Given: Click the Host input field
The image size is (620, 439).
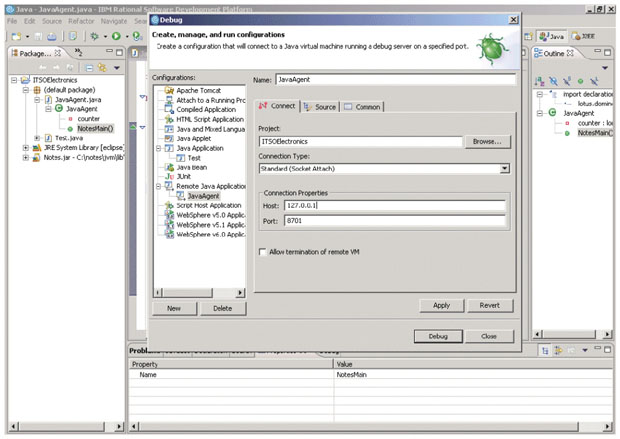Looking at the screenshot, I should 395,206.
